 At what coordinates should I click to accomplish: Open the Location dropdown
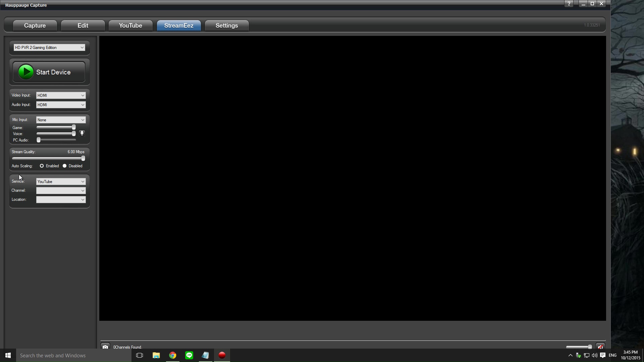[x=61, y=200]
